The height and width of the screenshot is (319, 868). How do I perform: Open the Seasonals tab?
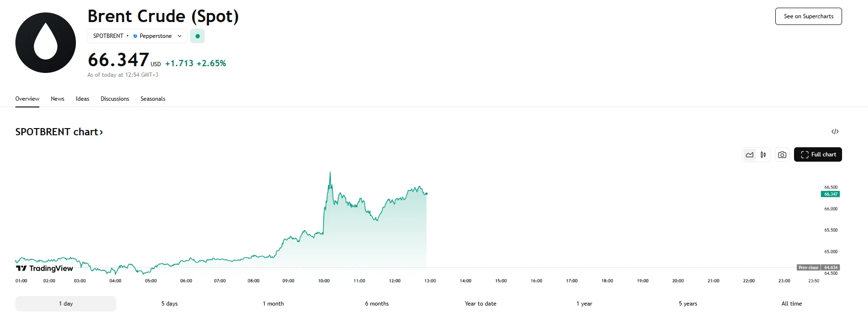pyautogui.click(x=152, y=98)
